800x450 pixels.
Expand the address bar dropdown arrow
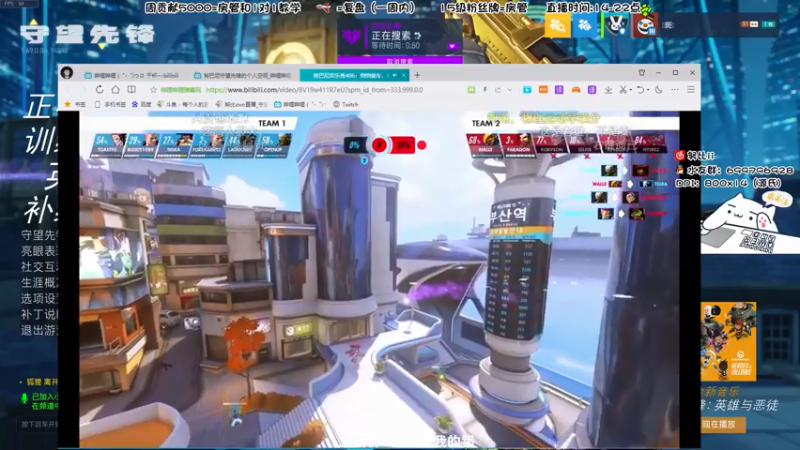point(510,90)
